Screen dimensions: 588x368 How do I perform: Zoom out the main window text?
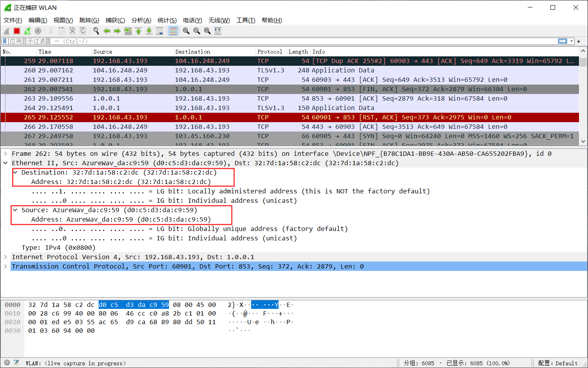point(197,31)
